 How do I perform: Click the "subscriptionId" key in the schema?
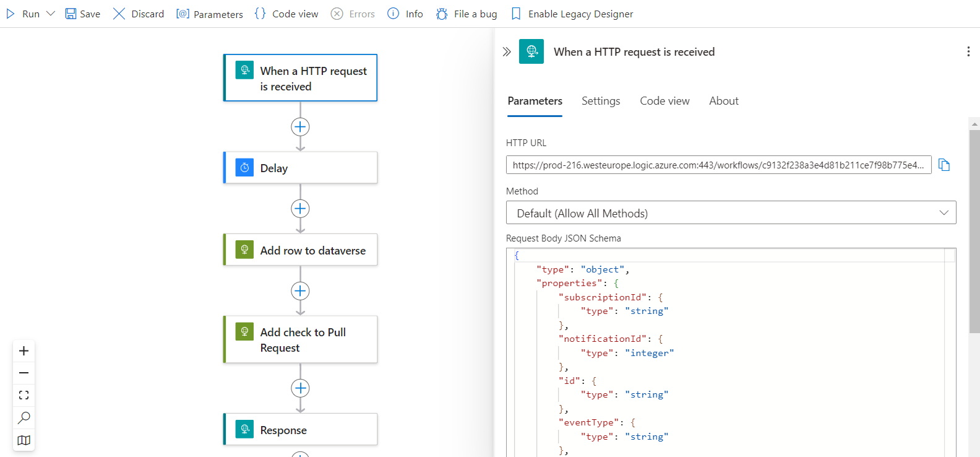(603, 297)
